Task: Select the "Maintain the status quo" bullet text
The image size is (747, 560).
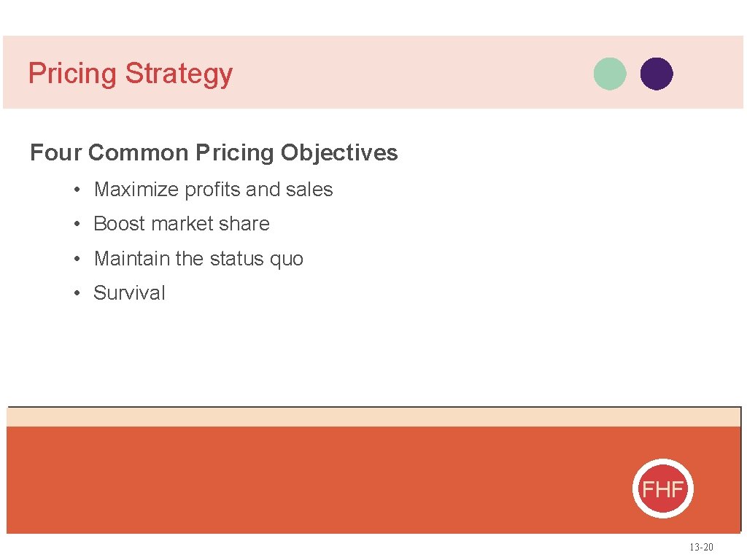Action: coord(198,259)
